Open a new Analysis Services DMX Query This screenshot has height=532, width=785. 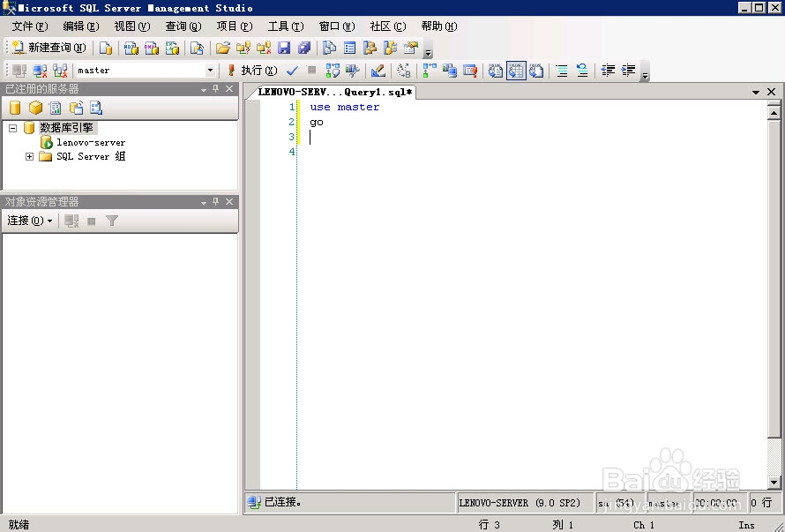[x=151, y=48]
